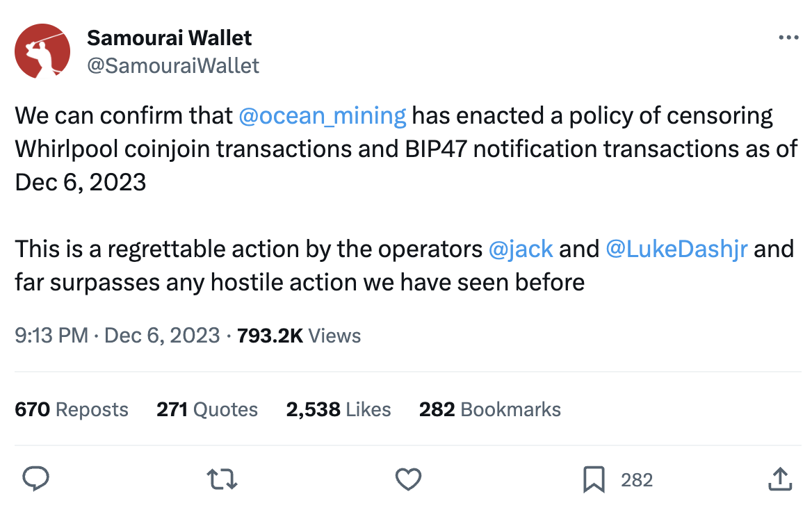
Task: Click the 9:13 PM Dec 6, 2023 timestamp
Action: [117, 336]
